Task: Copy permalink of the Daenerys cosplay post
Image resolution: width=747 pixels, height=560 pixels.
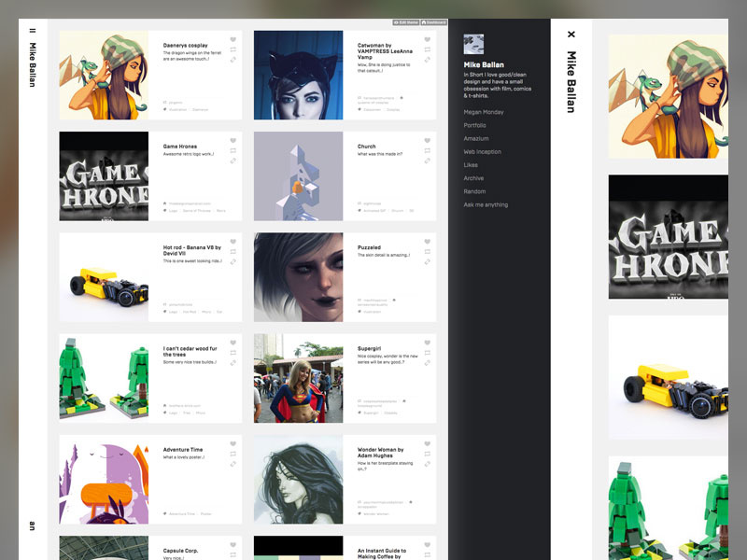Action: [233, 60]
